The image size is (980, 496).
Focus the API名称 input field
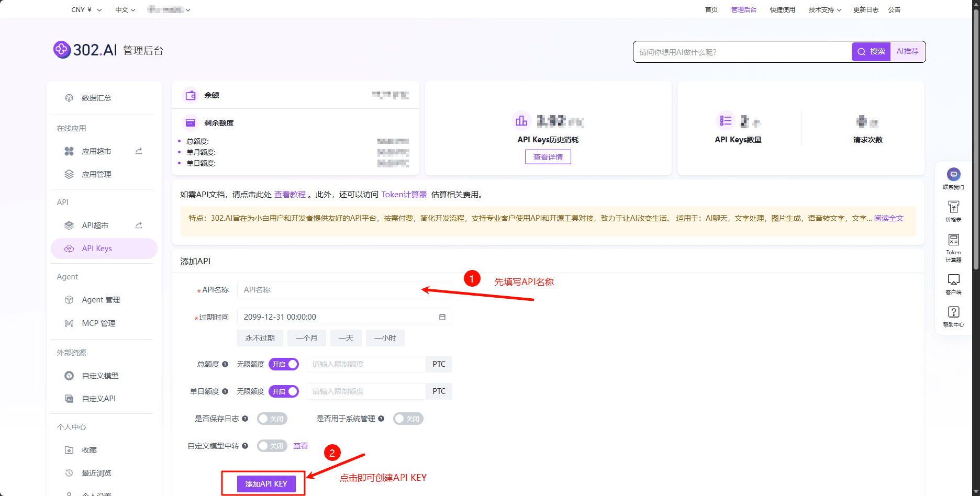(x=344, y=290)
